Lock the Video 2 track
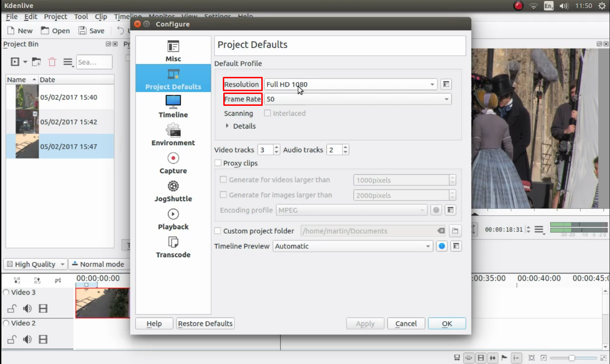The height and width of the screenshot is (364, 610). click(12, 339)
